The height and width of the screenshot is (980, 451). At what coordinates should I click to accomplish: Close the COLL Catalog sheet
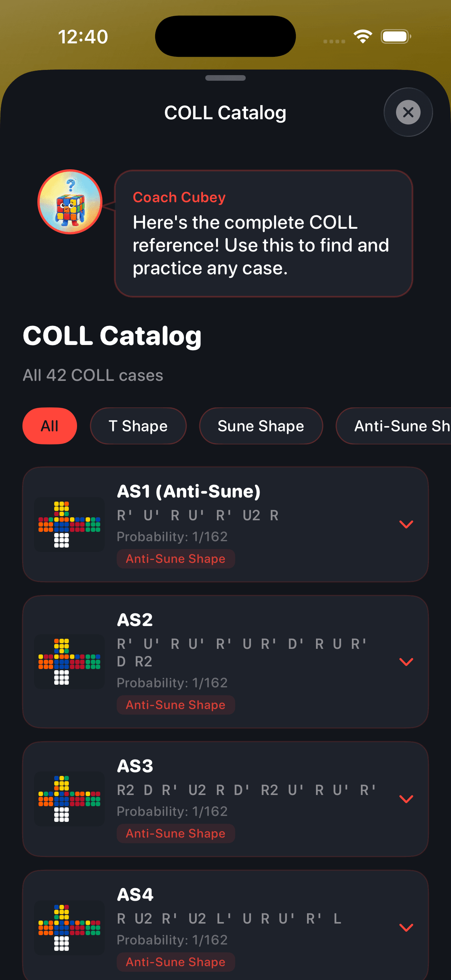[x=408, y=112]
